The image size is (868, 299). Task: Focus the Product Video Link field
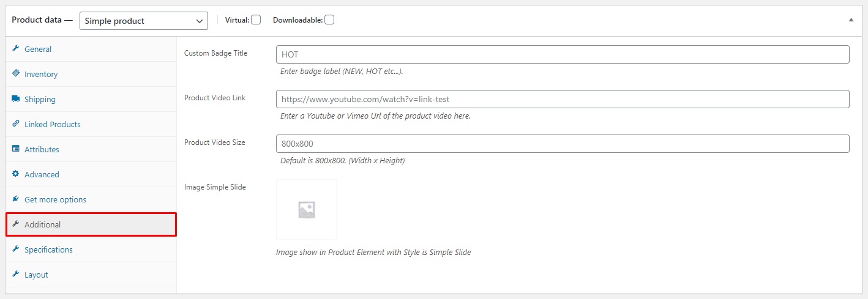coord(563,99)
